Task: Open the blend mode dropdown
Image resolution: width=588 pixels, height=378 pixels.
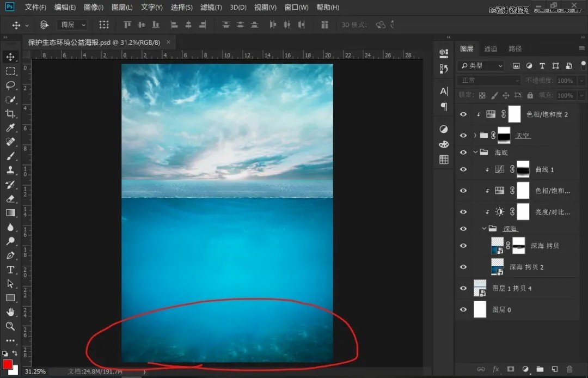Action: click(x=488, y=80)
